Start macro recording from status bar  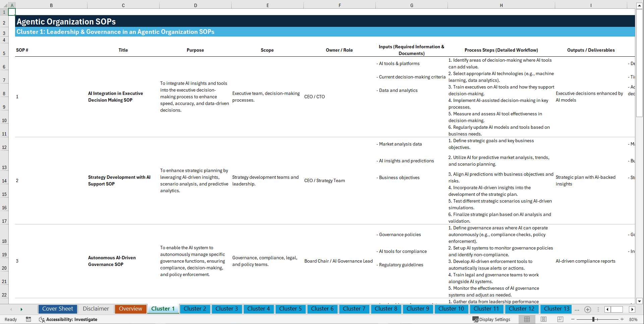coord(28,319)
